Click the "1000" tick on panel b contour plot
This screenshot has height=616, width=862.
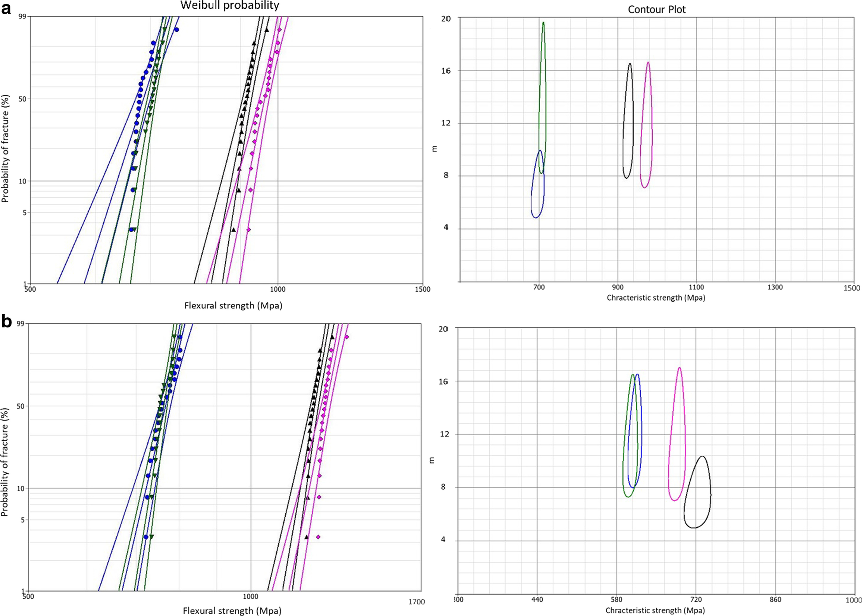point(853,600)
